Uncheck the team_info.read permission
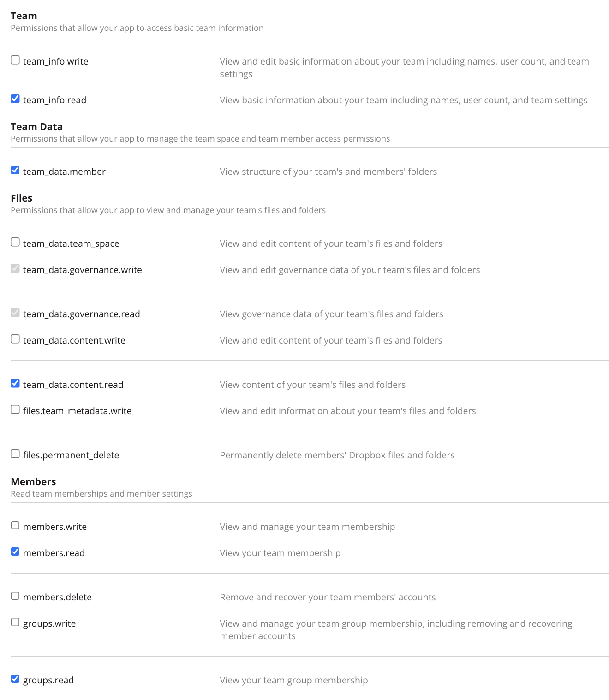The image size is (609, 700). [x=15, y=99]
